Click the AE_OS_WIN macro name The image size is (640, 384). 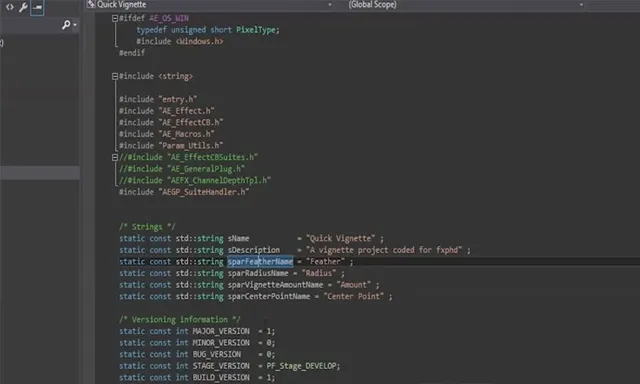click(x=169, y=18)
